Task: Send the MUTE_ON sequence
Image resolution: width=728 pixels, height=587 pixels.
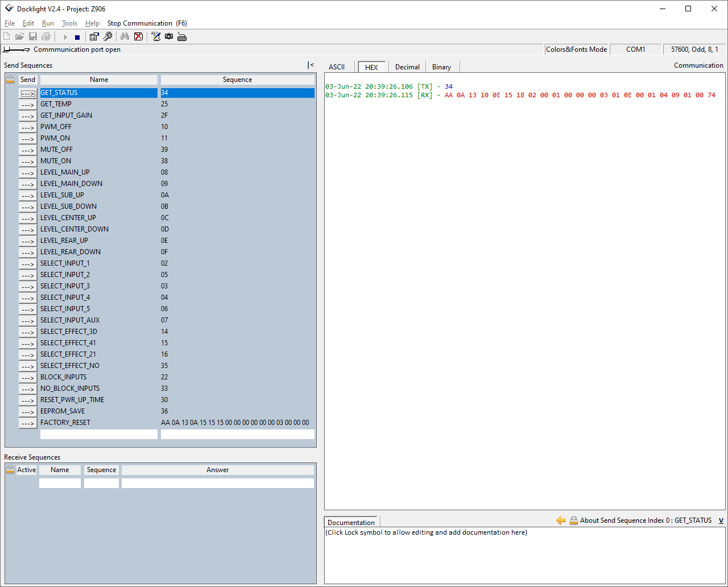Action: (28, 162)
